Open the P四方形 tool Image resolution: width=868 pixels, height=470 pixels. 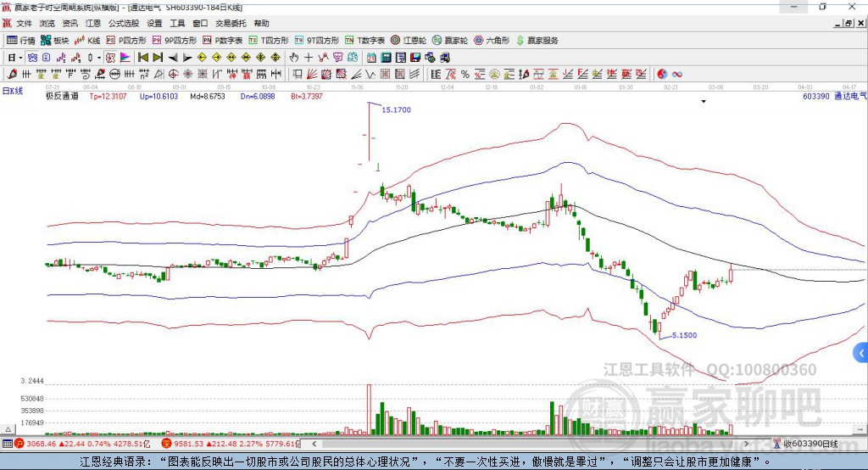[x=126, y=41]
